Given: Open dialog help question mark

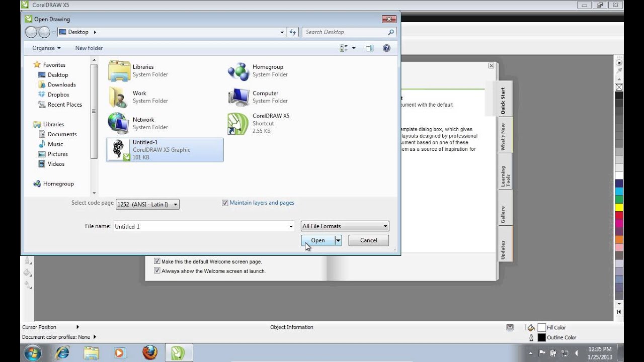Looking at the screenshot, I should click(x=386, y=48).
